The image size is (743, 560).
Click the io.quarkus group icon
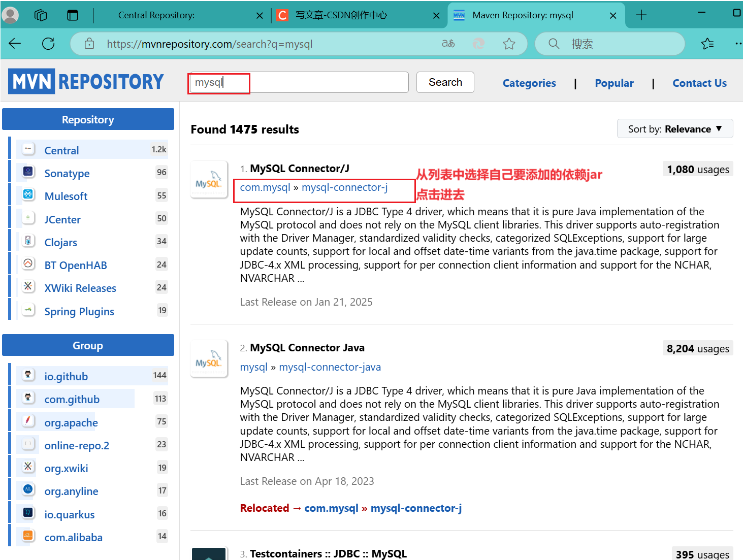[28, 513]
